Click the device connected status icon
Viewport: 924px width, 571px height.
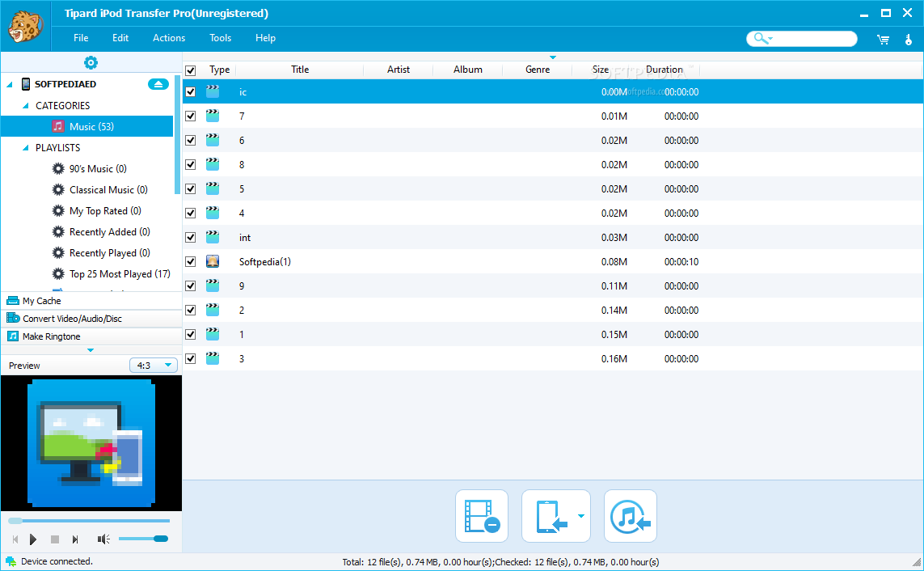click(x=11, y=561)
